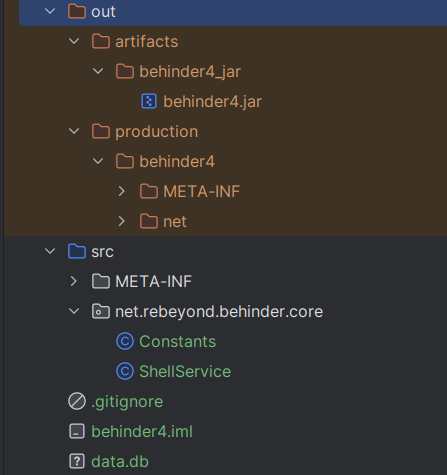447x475 pixels.
Task: Collapse the src folder chevron
Action: tap(50, 251)
